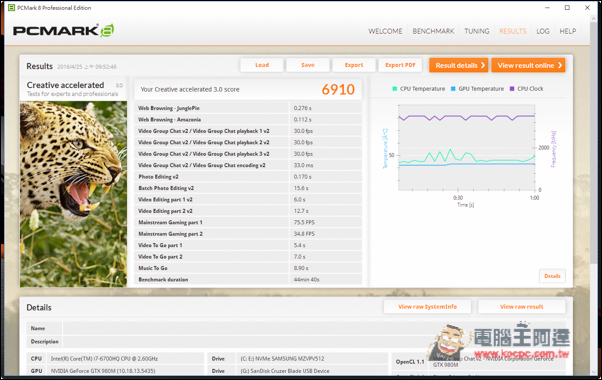Click the GPU Temperature legend swatch
The height and width of the screenshot is (380, 602).
453,89
